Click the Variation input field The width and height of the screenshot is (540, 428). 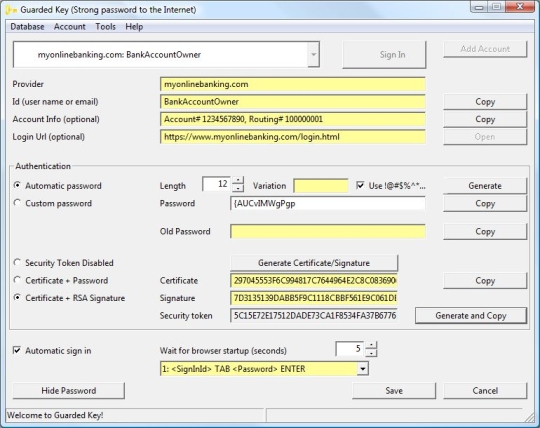coord(321,186)
